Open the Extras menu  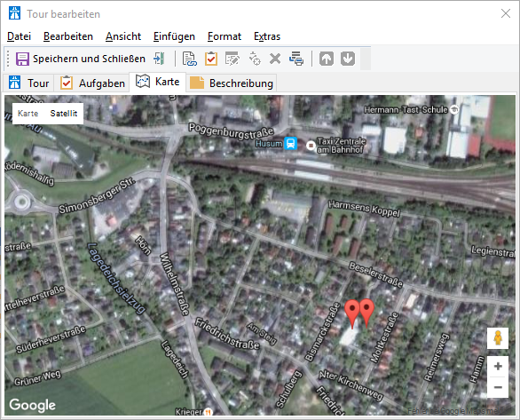267,36
